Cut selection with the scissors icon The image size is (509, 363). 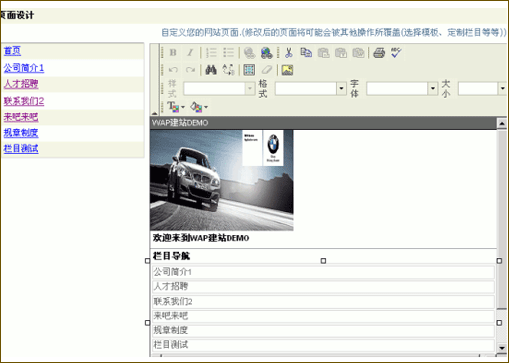[289, 53]
